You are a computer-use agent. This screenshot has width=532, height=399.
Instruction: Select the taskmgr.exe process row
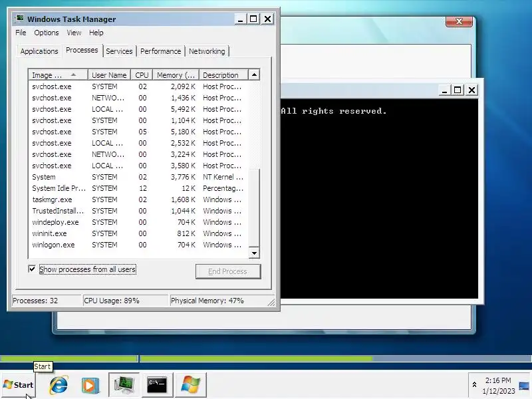138,199
